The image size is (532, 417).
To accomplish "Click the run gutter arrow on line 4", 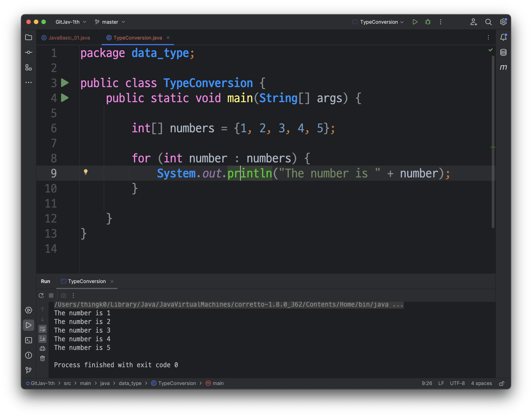I will pyautogui.click(x=65, y=98).
